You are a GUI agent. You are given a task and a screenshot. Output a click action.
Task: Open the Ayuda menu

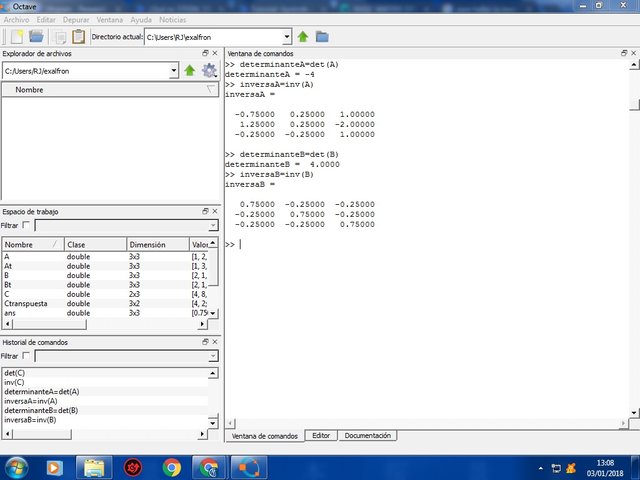click(x=141, y=20)
